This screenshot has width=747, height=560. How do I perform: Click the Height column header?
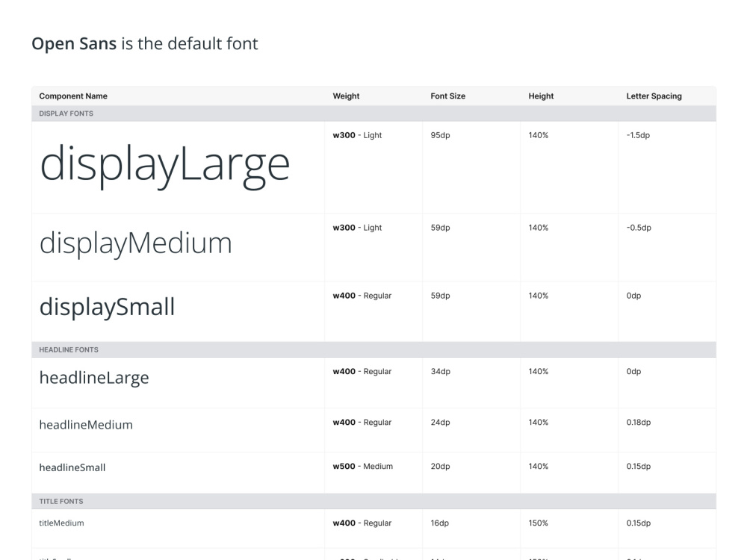541,96
